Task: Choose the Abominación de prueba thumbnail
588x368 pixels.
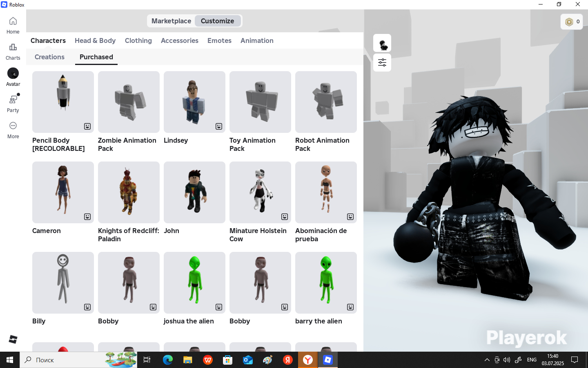Action: click(x=326, y=192)
